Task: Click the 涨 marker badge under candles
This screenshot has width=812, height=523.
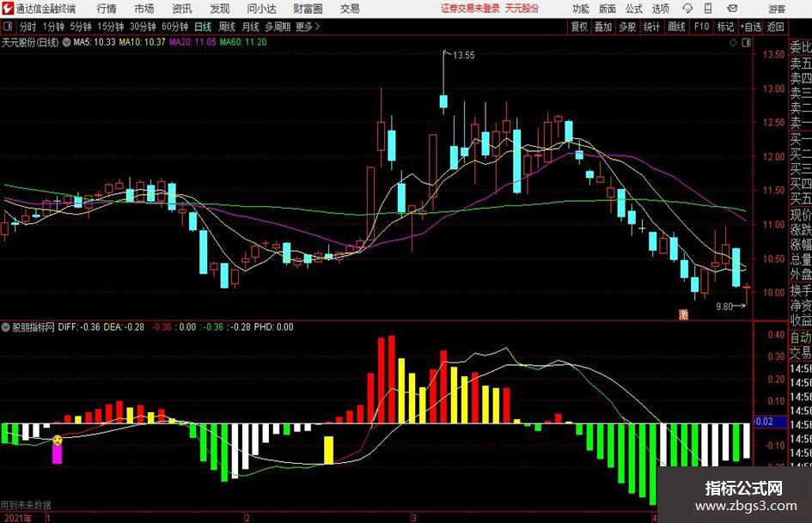Action: [684, 313]
